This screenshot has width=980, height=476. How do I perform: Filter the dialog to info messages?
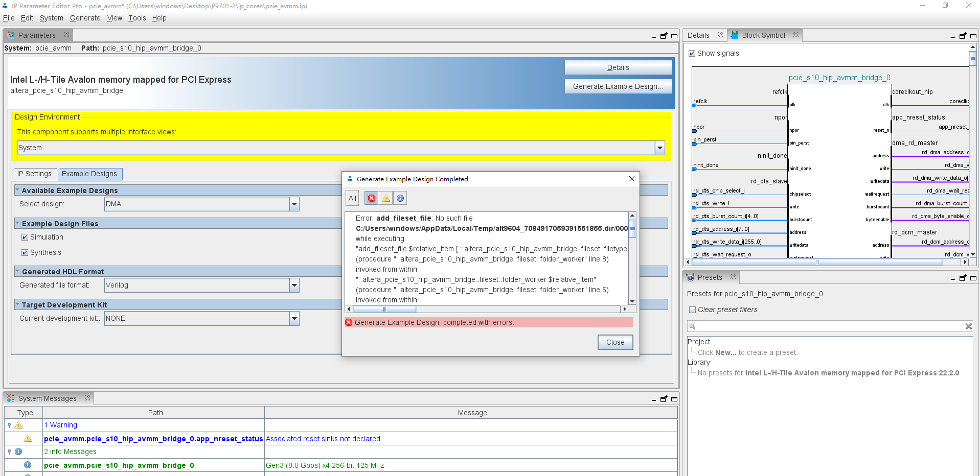click(400, 198)
